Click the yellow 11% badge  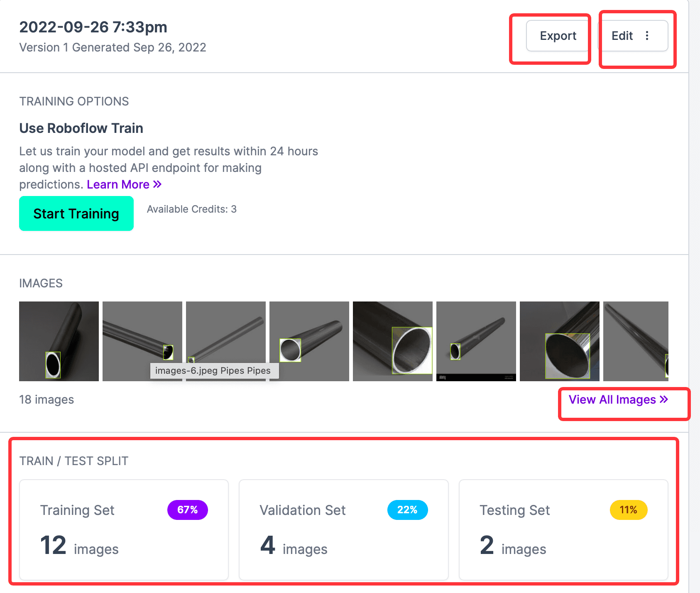click(x=629, y=510)
